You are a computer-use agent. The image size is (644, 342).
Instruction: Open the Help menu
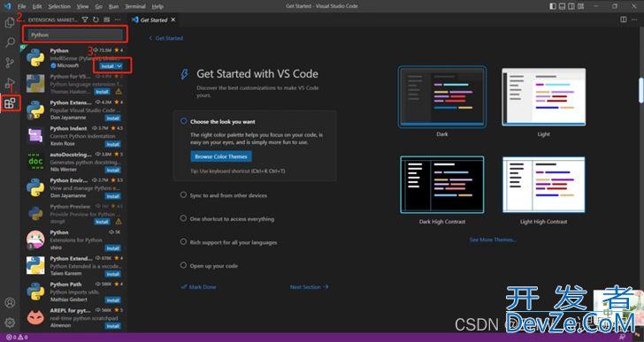(x=157, y=6)
